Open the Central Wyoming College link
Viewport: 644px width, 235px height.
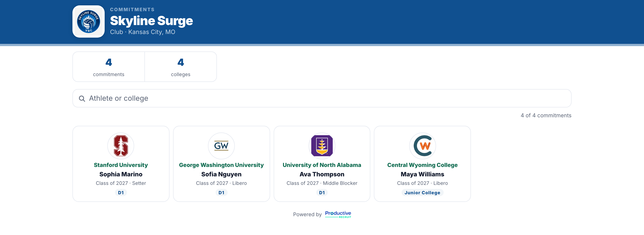coord(422,165)
